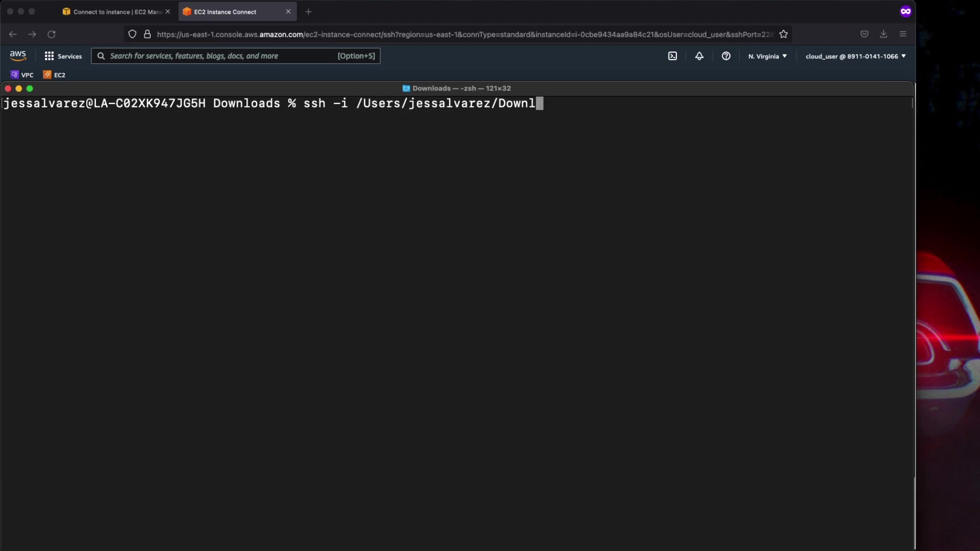Click the AWS logo home icon
The height and width of the screenshot is (551, 980).
tap(18, 56)
